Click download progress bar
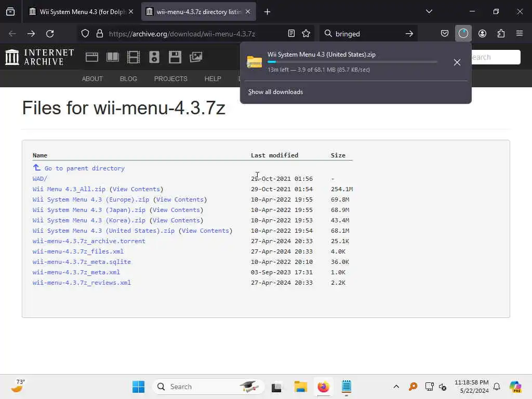Viewport: 532px width, 399px height. point(352,62)
